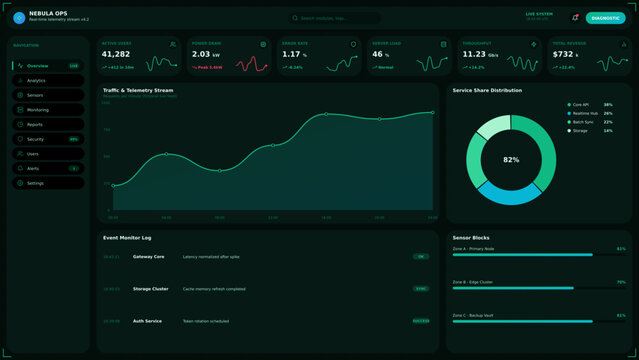Click 'Token rotation scheduled' message

coord(206,321)
